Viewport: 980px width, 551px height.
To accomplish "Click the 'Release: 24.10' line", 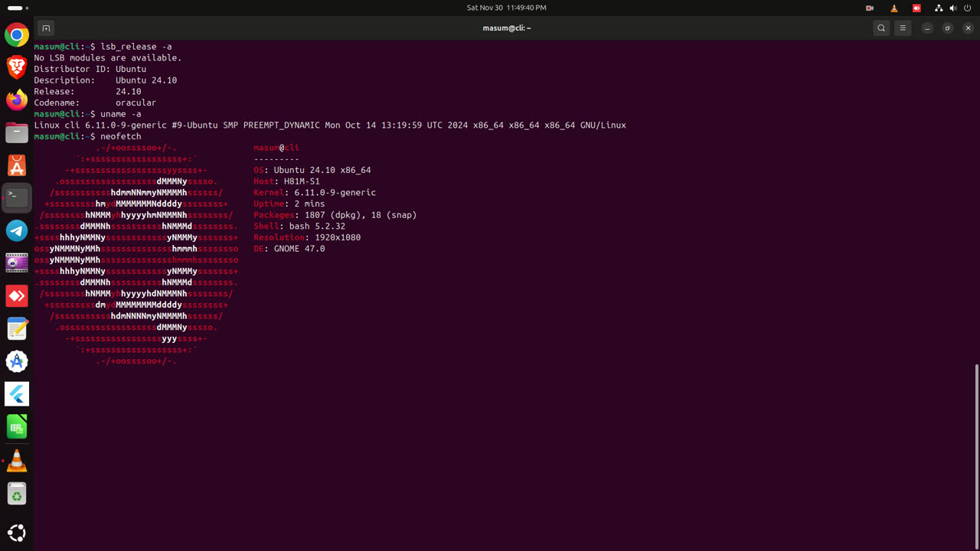I will pyautogui.click(x=87, y=91).
